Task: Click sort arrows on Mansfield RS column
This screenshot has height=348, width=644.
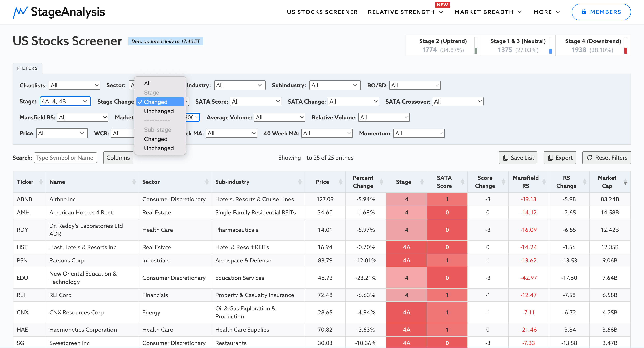Action: (x=544, y=182)
